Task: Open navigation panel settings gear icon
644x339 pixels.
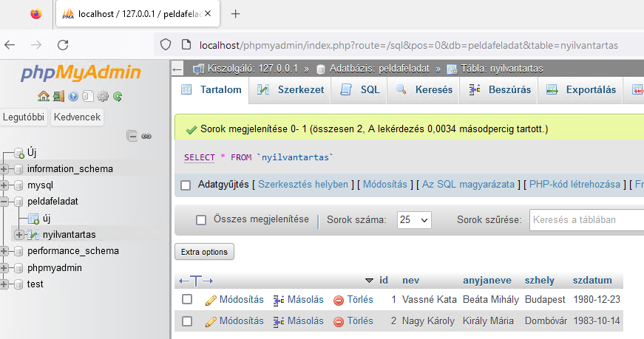Action: (103, 96)
